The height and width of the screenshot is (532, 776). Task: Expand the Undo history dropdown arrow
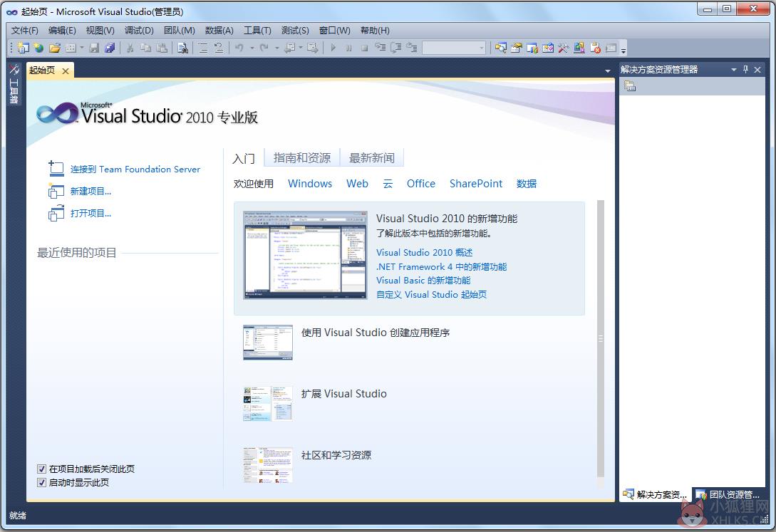click(252, 48)
